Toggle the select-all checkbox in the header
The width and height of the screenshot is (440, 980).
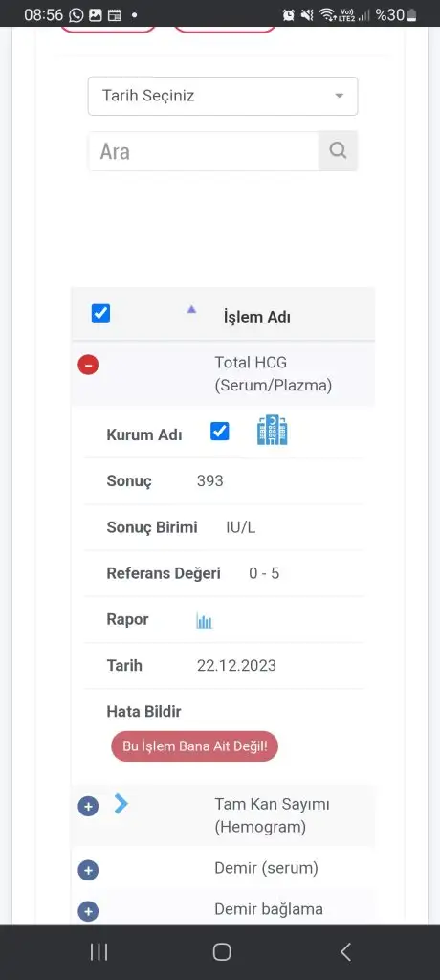coord(100,313)
